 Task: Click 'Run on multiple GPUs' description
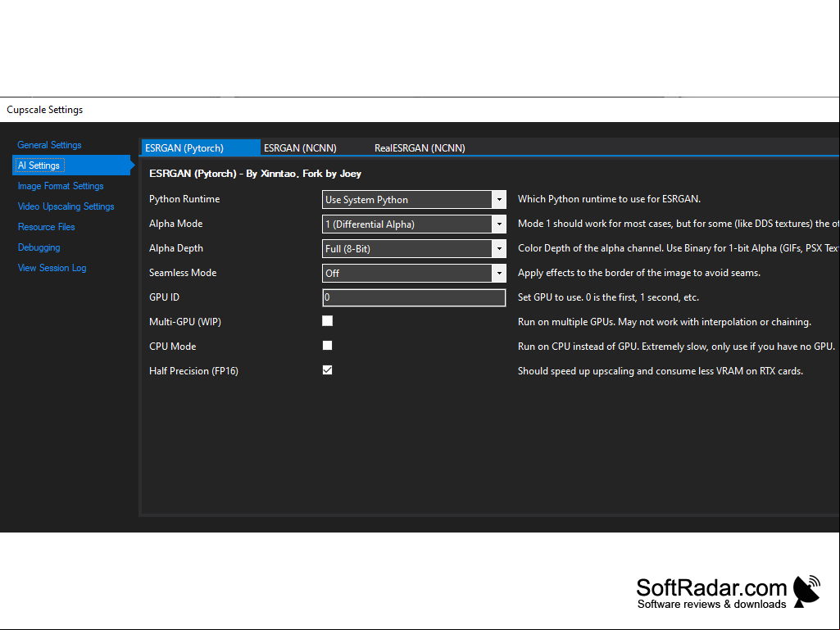[x=665, y=322]
